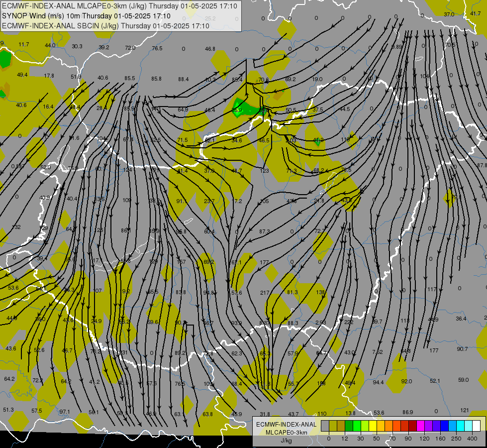Click the legend scale value '50'
487x448 pixels.
377,439
